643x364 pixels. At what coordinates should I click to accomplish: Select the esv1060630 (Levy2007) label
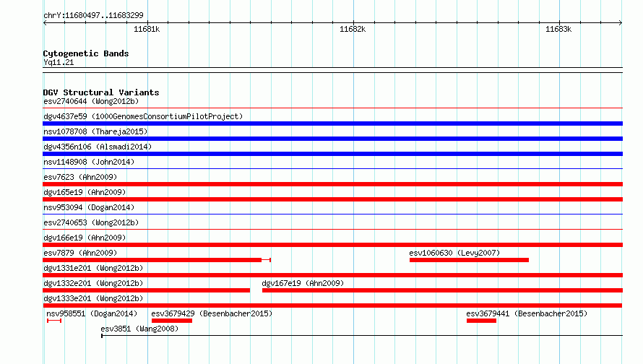coord(454,253)
